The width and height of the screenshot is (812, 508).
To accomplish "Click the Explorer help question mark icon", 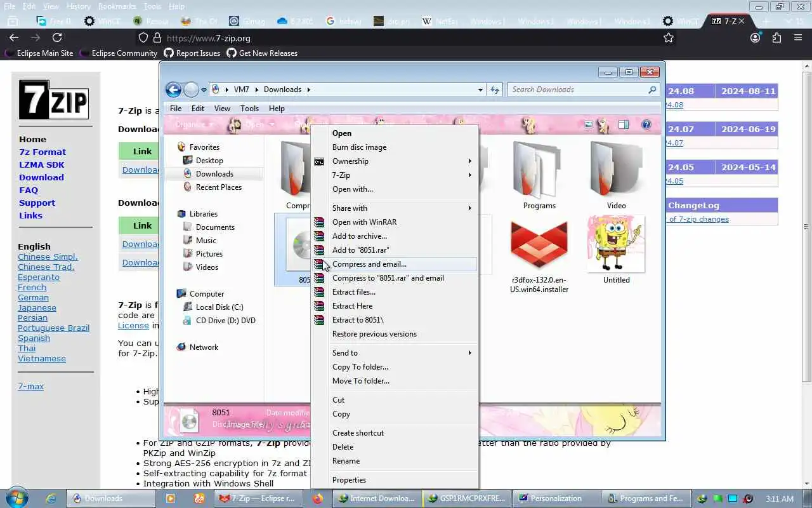I will (646, 124).
